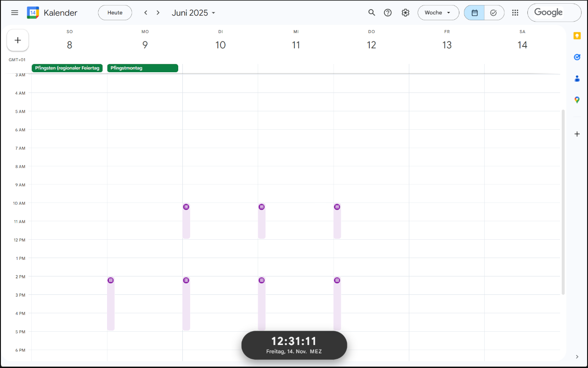Go to previous week arrow
The width and height of the screenshot is (588, 368).
click(x=146, y=12)
